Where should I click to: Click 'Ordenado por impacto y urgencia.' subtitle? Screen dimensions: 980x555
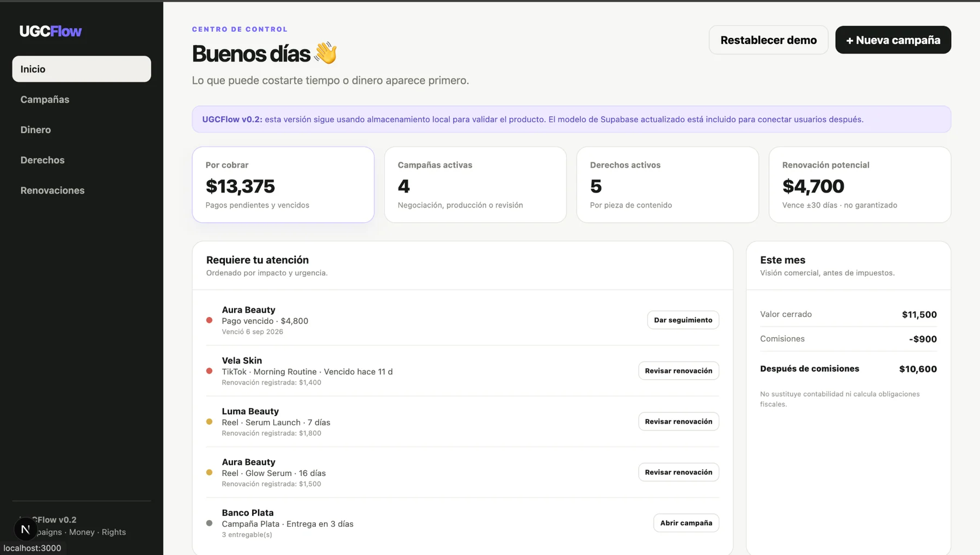(267, 273)
